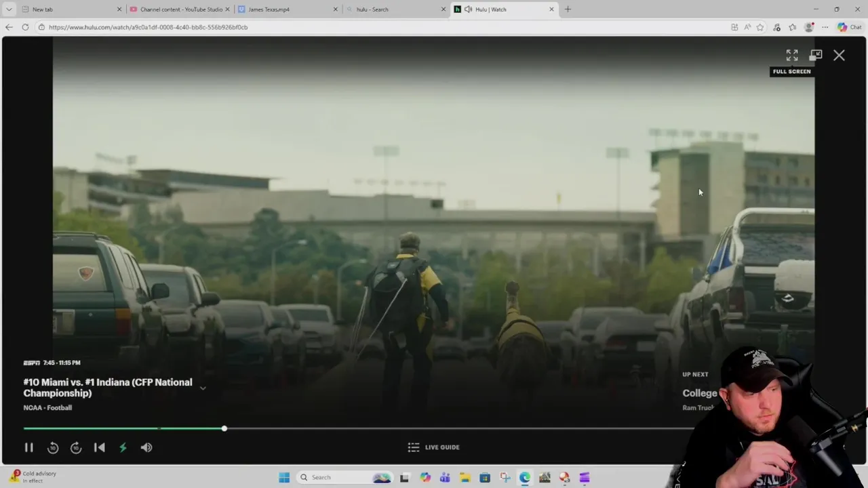Open Edge split screen icon
The image size is (868, 488).
[734, 27]
